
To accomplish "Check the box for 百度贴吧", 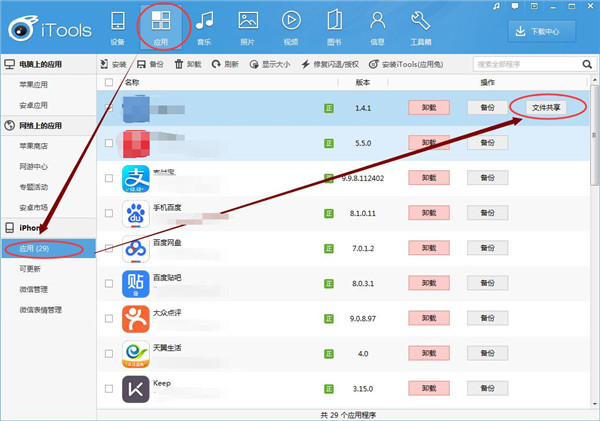I will [x=109, y=284].
